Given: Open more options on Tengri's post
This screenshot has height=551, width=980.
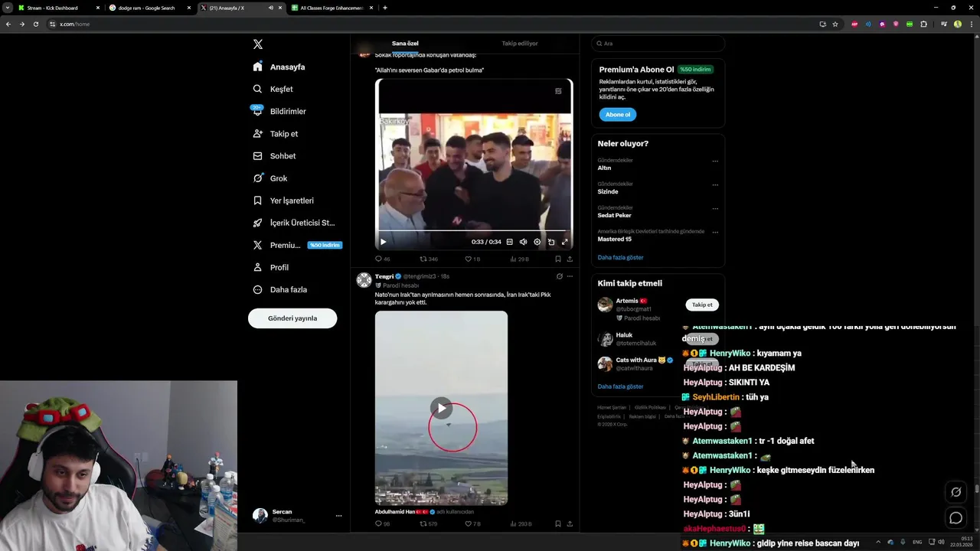Looking at the screenshot, I should pyautogui.click(x=570, y=276).
